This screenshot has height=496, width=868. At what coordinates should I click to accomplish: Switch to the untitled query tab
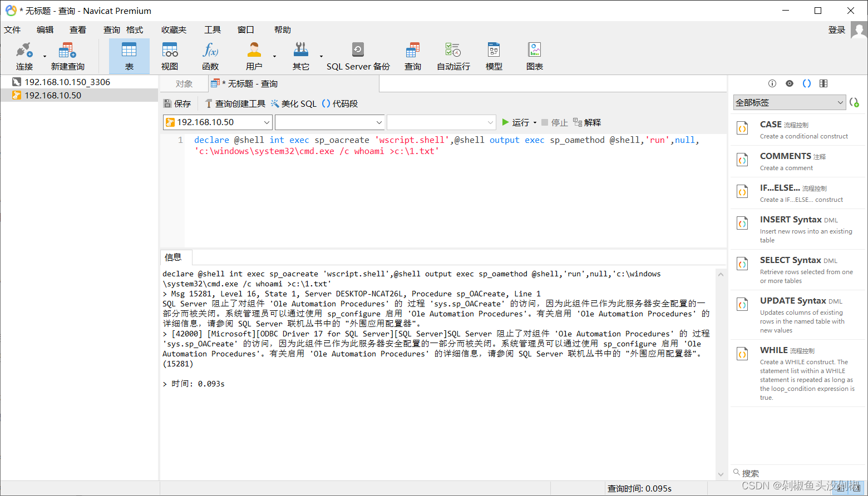(x=294, y=84)
